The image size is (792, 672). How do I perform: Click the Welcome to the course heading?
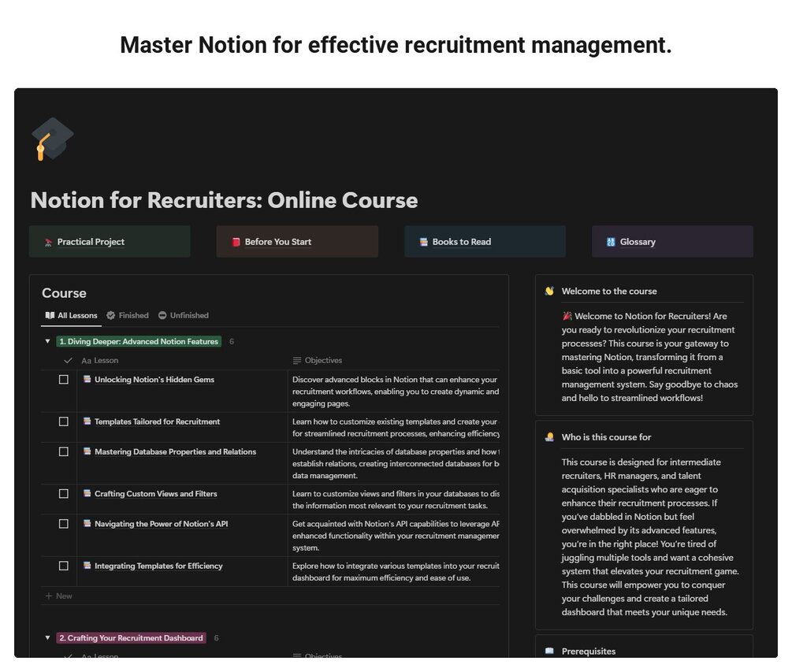[x=609, y=291]
